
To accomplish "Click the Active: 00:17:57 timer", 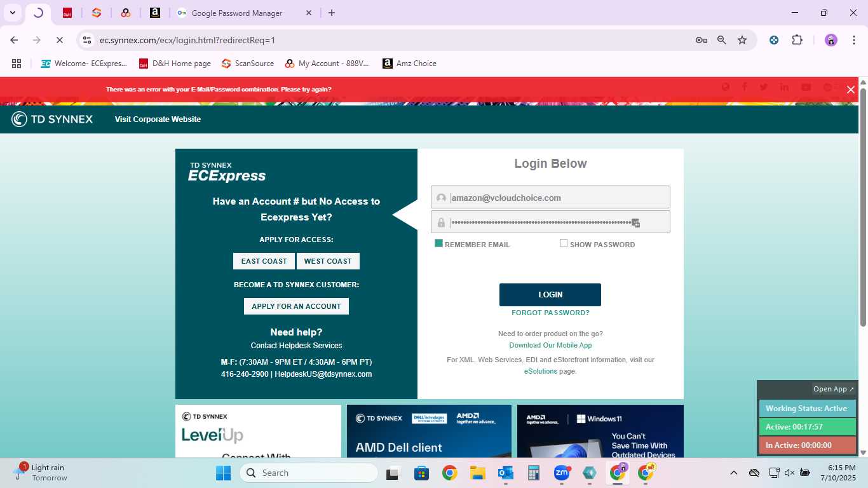I will (807, 427).
